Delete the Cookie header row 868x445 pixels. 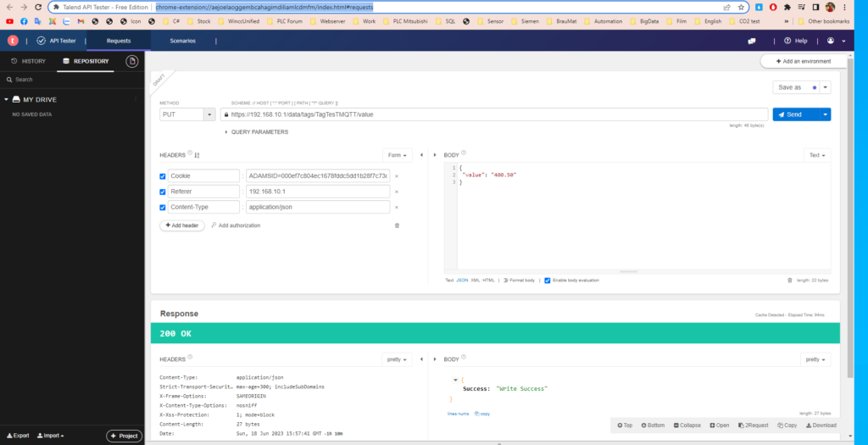coord(397,176)
